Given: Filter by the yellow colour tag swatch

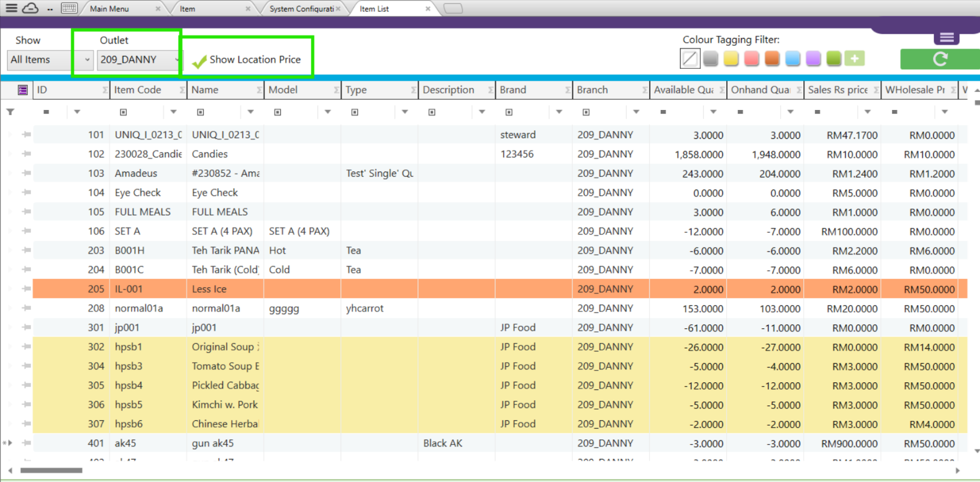Looking at the screenshot, I should (x=731, y=58).
